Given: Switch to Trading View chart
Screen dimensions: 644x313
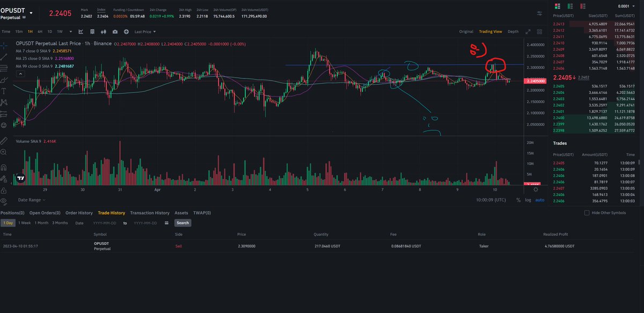Looking at the screenshot, I should coord(491,32).
